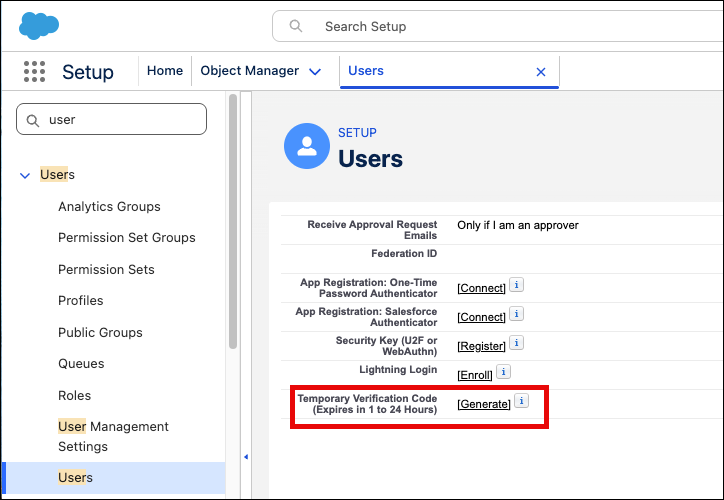Click the 'Security Key (U2F or WebAuthn)' label
The height and width of the screenshot is (500, 724).
[x=386, y=346]
